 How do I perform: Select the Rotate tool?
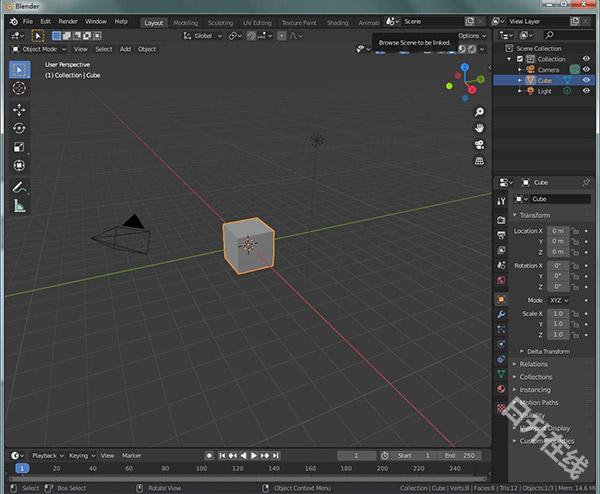tap(19, 128)
